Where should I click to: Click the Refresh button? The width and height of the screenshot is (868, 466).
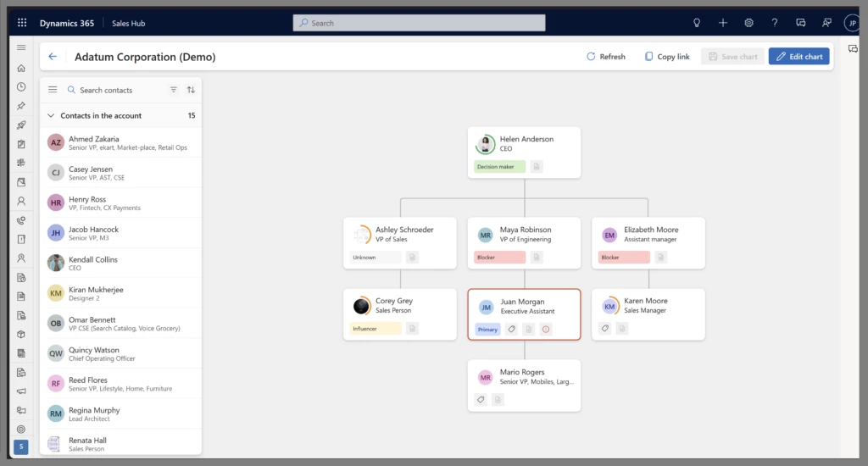[x=606, y=57]
